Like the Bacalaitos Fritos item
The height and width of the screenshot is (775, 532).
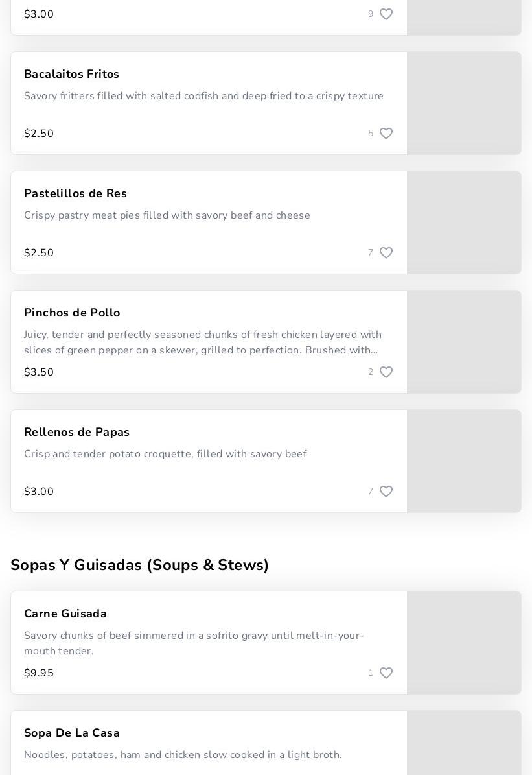[x=386, y=134]
